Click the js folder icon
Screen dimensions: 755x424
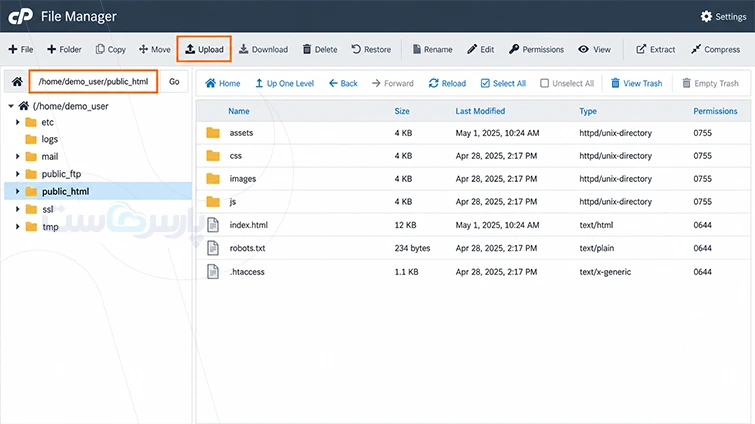[x=213, y=201]
